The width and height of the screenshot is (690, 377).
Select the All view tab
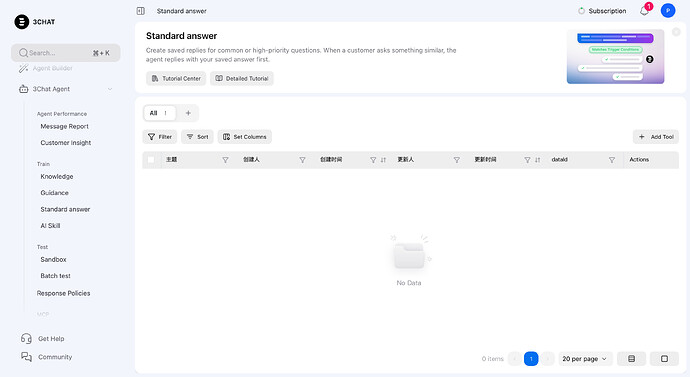click(159, 113)
